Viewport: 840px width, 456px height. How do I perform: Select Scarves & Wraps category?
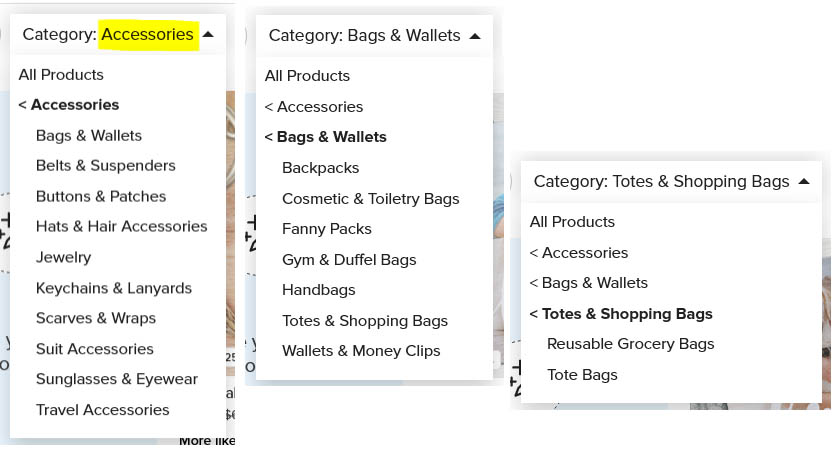tap(95, 318)
